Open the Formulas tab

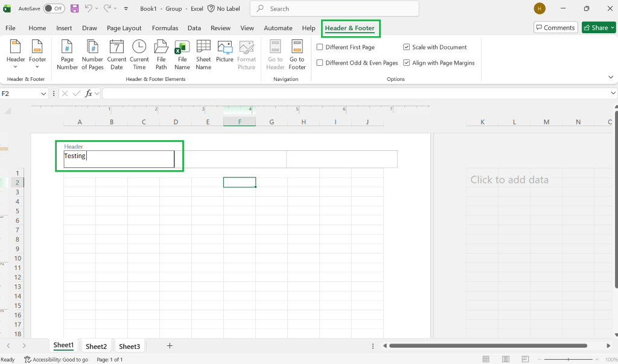(x=165, y=28)
